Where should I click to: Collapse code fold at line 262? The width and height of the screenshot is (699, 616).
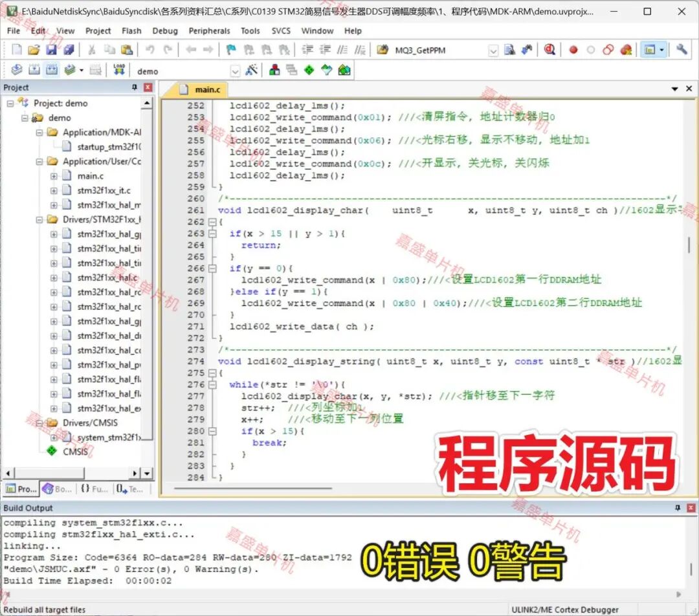(212, 221)
